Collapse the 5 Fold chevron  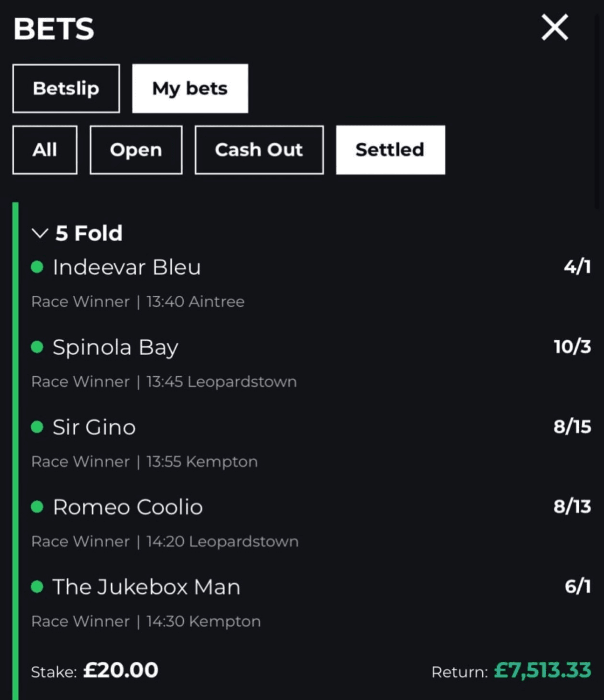coord(40,233)
